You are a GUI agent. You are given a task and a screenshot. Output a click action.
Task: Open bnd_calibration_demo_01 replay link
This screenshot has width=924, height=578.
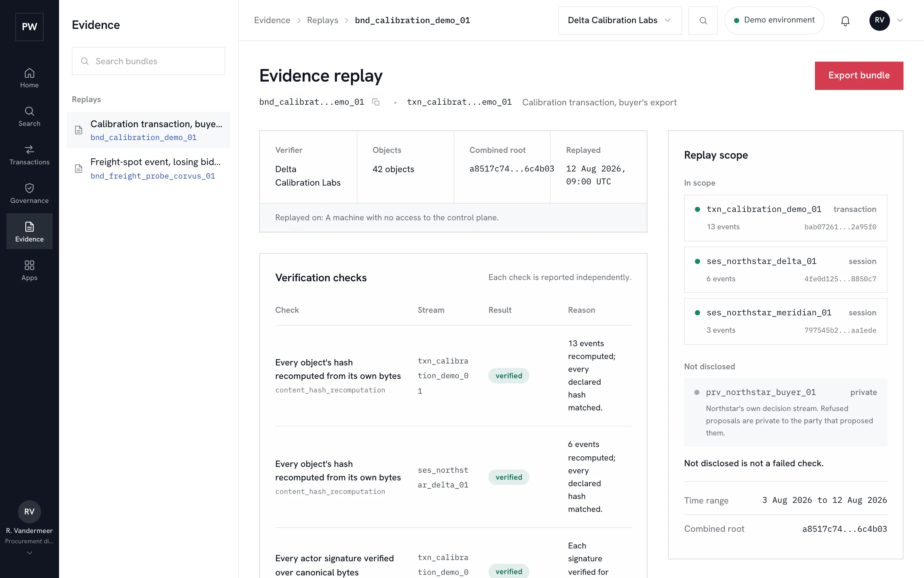click(143, 137)
